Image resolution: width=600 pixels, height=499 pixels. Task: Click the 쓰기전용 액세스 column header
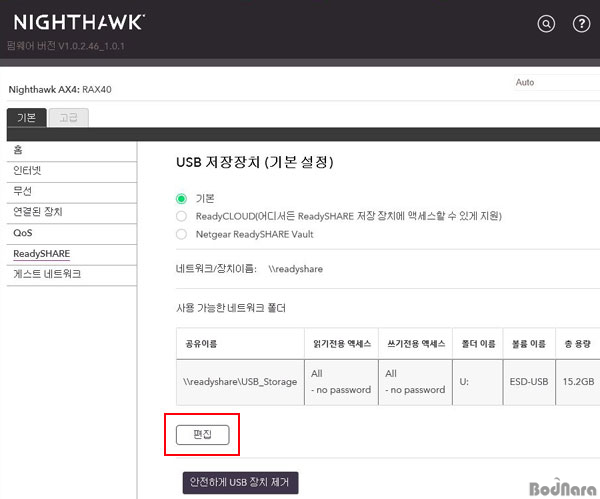(x=416, y=344)
